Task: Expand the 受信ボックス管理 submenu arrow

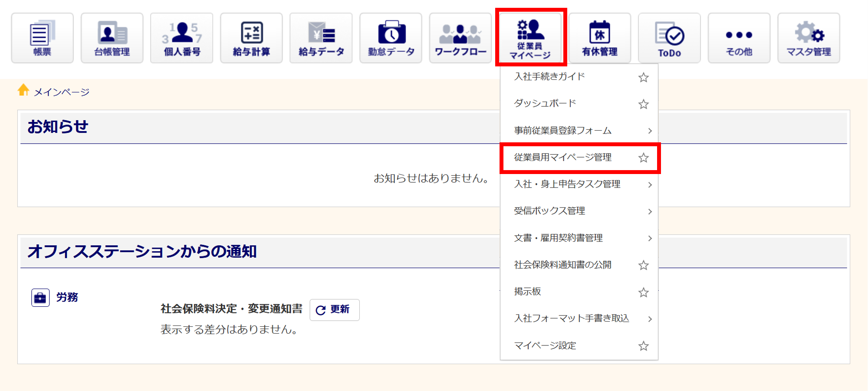Action: point(650,211)
